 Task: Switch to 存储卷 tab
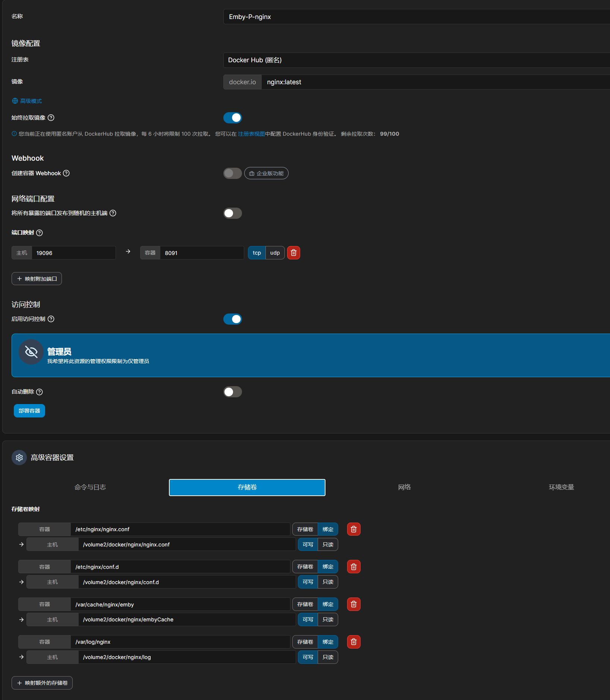tap(247, 488)
